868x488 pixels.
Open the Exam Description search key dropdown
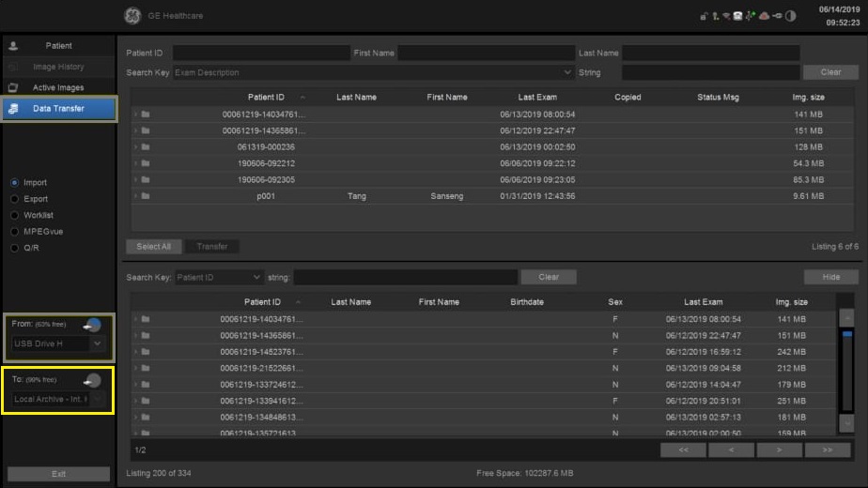click(566, 72)
